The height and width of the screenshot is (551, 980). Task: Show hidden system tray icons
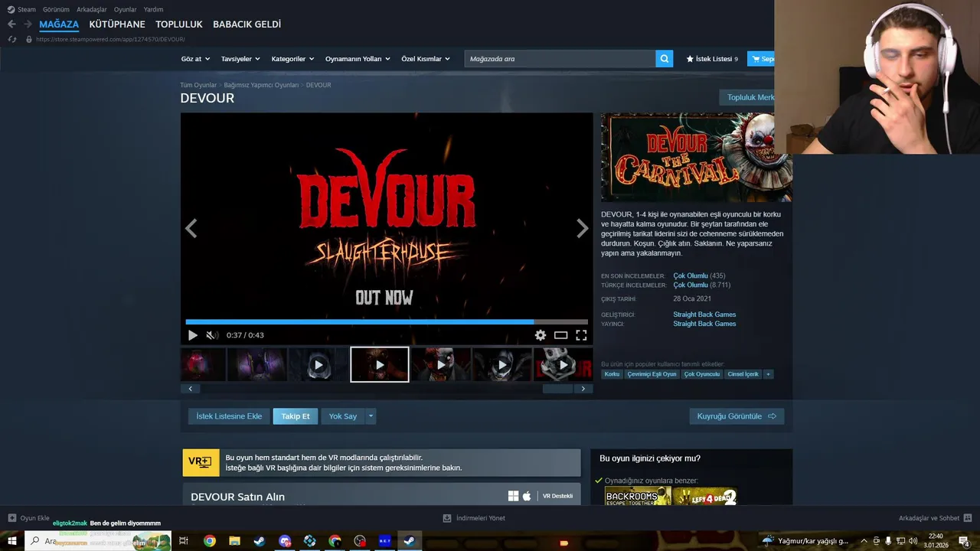point(864,541)
